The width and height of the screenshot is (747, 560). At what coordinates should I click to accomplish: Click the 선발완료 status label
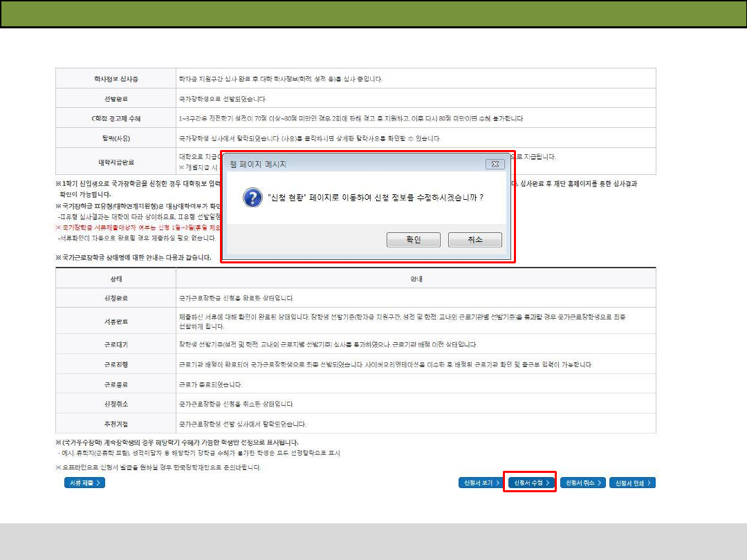[116, 99]
